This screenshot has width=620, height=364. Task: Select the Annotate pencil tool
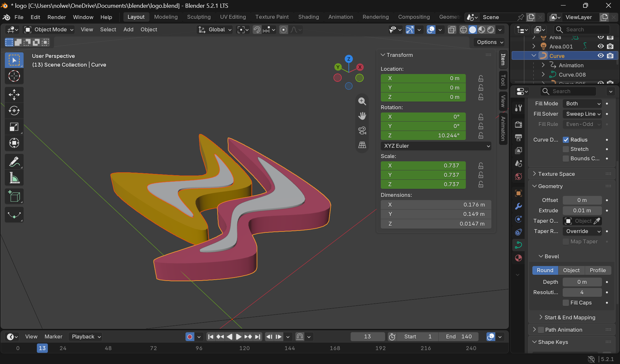point(14,162)
